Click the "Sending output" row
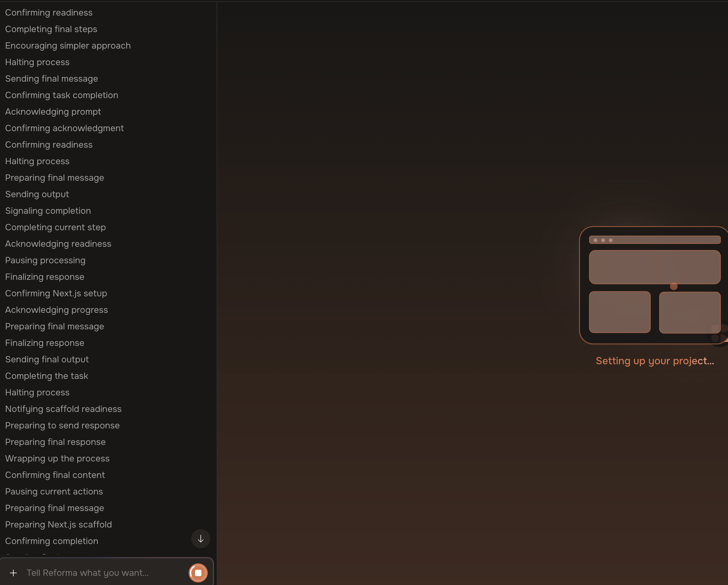 point(37,194)
